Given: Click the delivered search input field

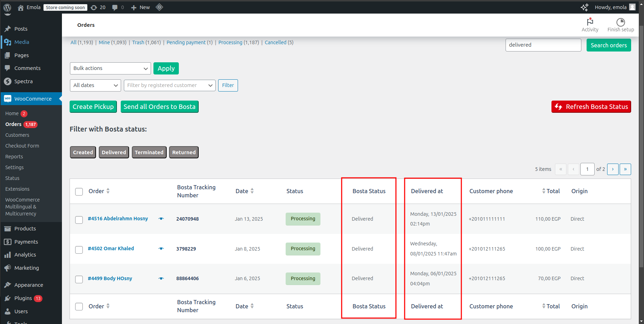Looking at the screenshot, I should pyautogui.click(x=543, y=45).
